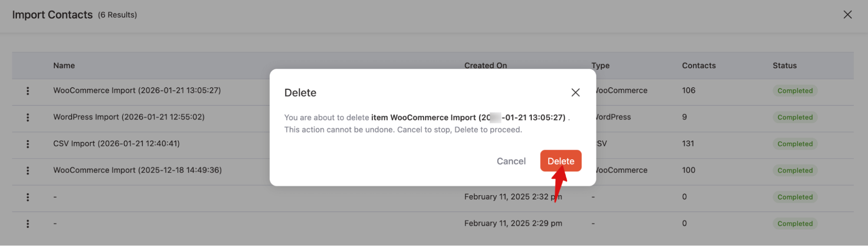This screenshot has width=868, height=246.
Task: Open kebab menu for WordPress Import row
Action: tap(28, 117)
